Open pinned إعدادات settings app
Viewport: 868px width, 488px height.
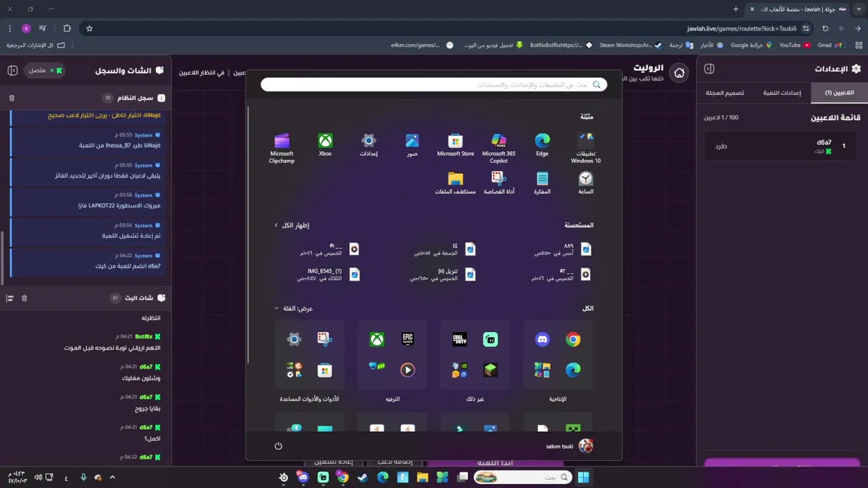(368, 145)
